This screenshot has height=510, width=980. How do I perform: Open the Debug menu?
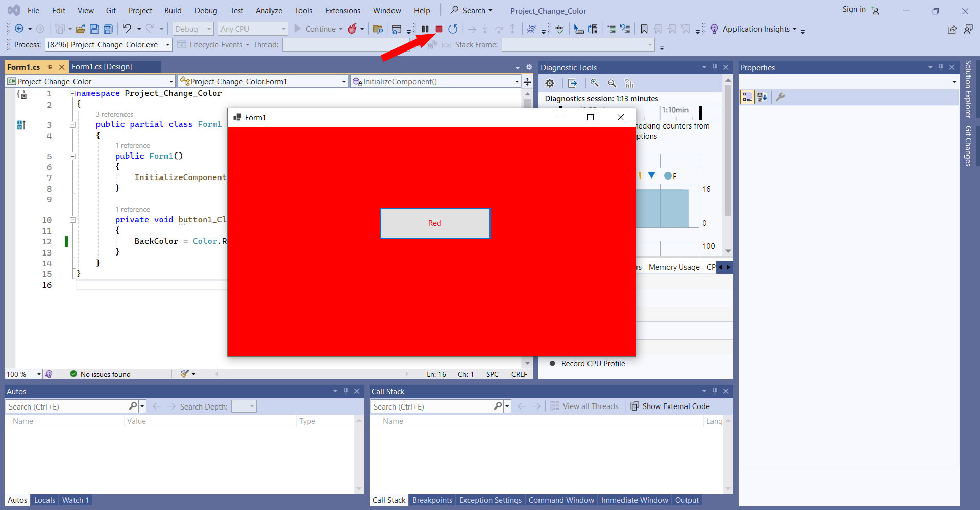click(206, 10)
